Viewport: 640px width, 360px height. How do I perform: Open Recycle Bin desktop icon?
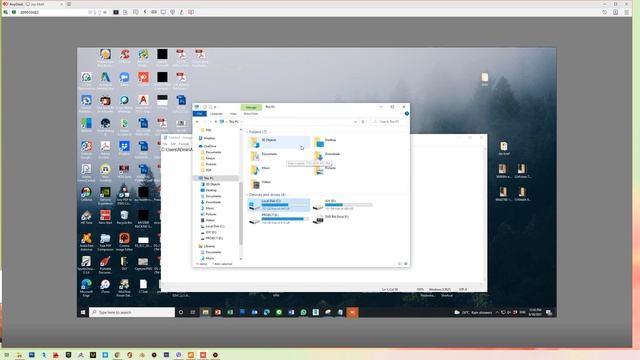coord(124,217)
